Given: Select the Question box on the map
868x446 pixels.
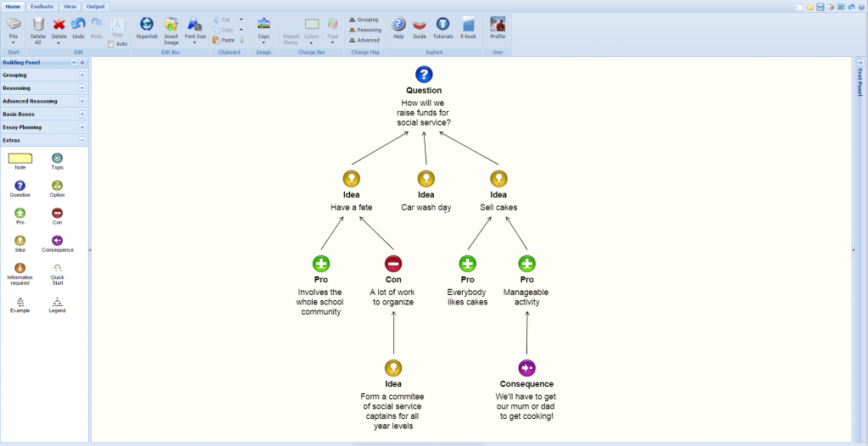Looking at the screenshot, I should point(424,97).
